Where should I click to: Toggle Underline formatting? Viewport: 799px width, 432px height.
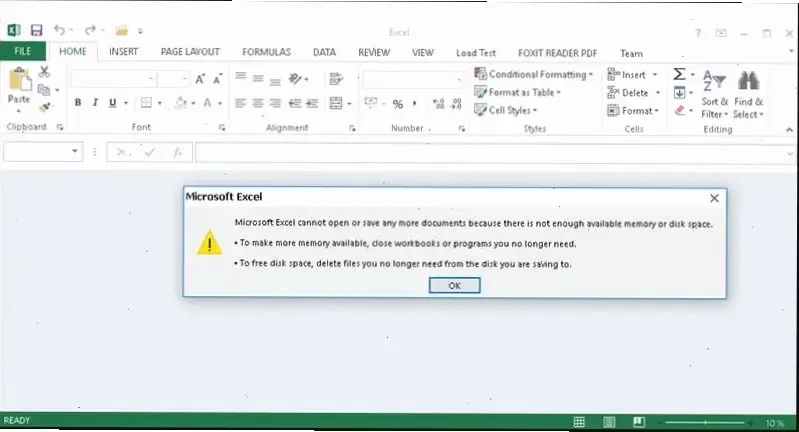113,102
